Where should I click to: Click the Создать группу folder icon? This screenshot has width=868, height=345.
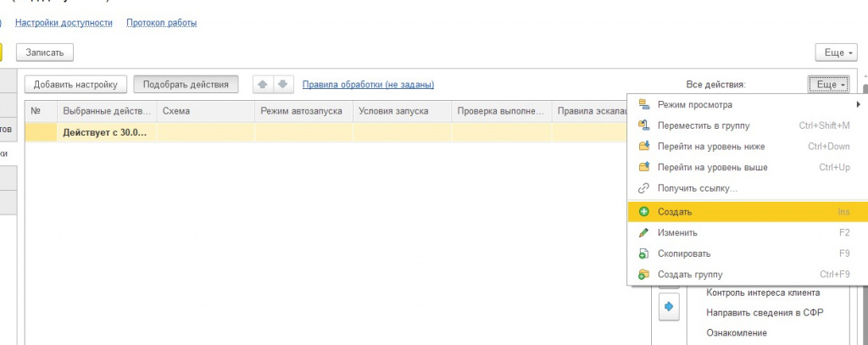coord(643,275)
